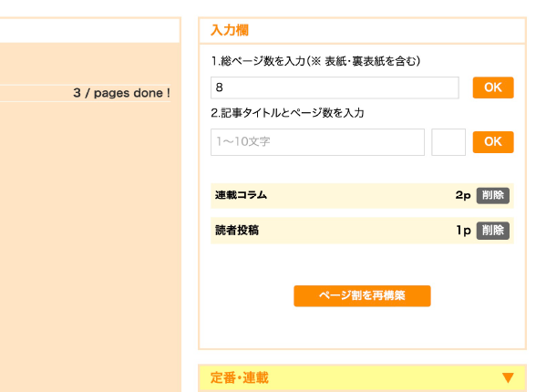Select the 読者投稿 article row

(x=362, y=231)
